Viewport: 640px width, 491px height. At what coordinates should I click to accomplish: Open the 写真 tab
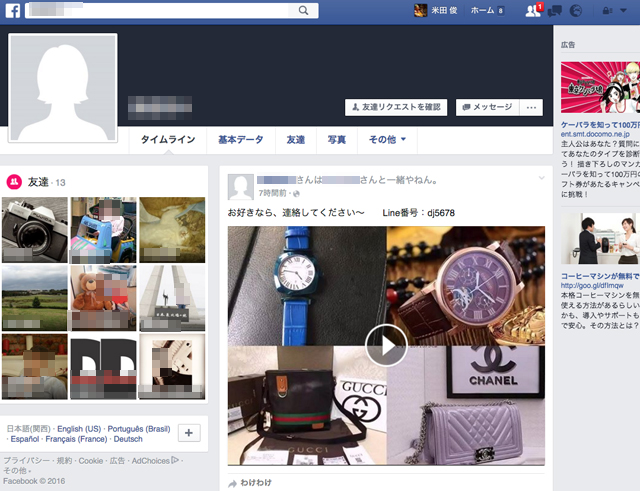[337, 140]
